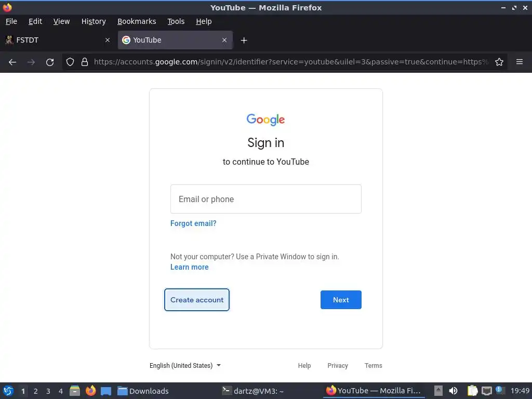Click the forward navigation arrow

[31, 62]
